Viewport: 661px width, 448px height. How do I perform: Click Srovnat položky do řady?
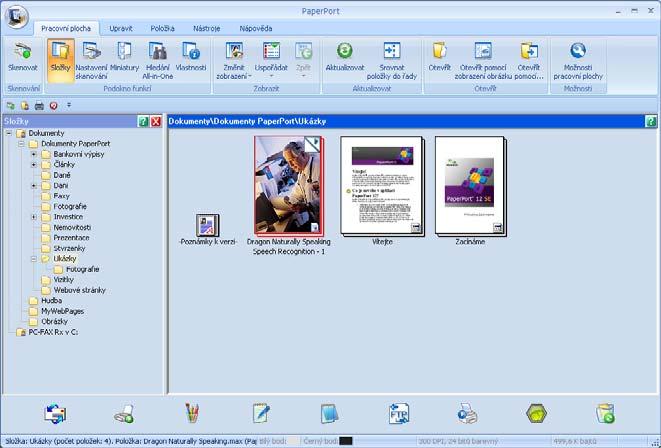(392, 60)
